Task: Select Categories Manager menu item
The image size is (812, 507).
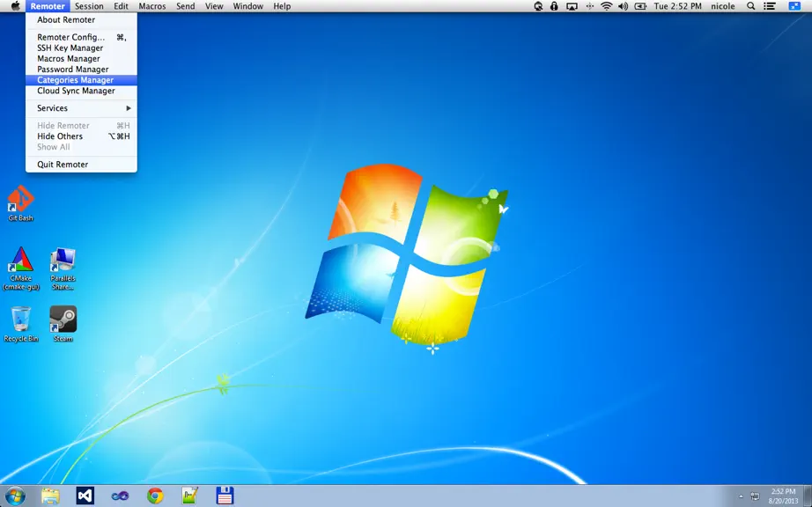Action: tap(81, 80)
